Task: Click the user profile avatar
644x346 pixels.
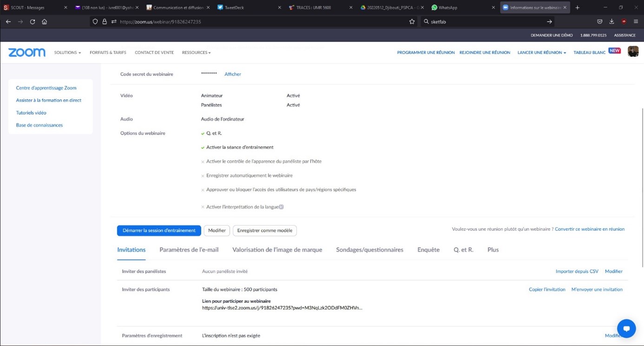Action: pyautogui.click(x=633, y=52)
